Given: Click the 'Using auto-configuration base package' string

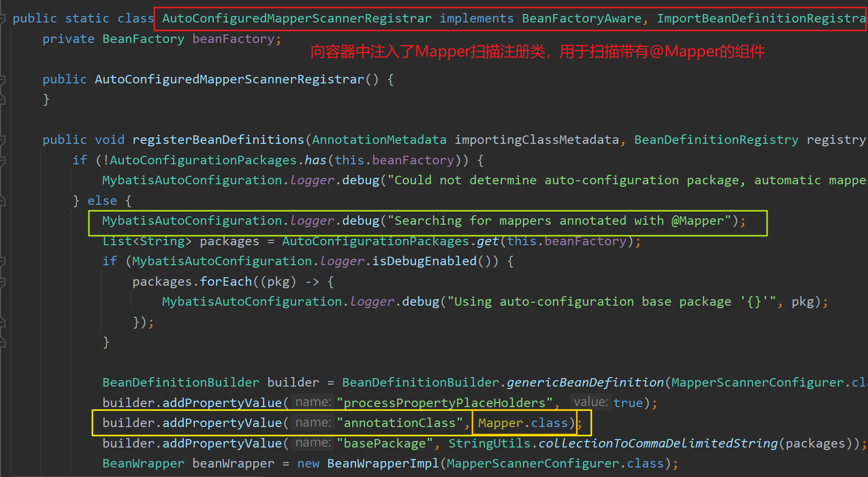Looking at the screenshot, I should 611,302.
